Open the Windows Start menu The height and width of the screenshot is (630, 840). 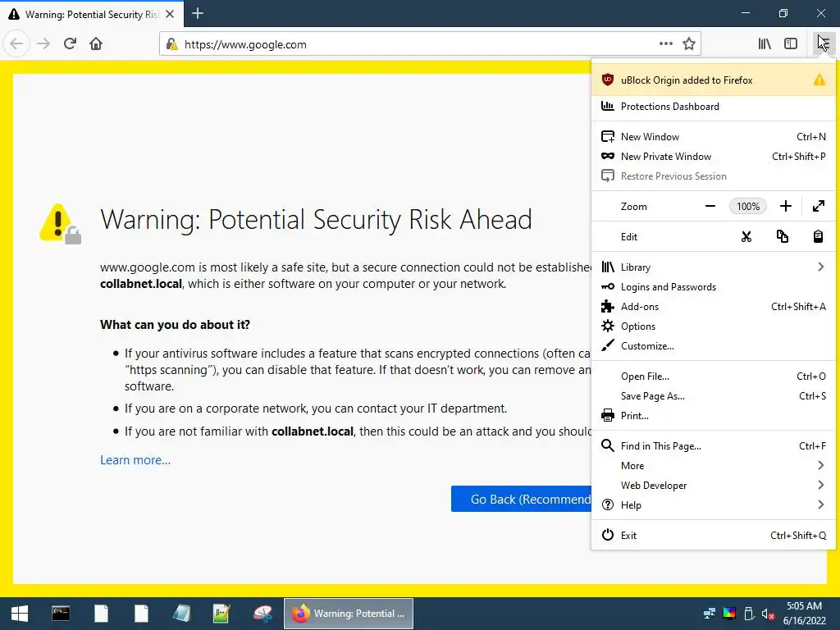[x=20, y=614]
